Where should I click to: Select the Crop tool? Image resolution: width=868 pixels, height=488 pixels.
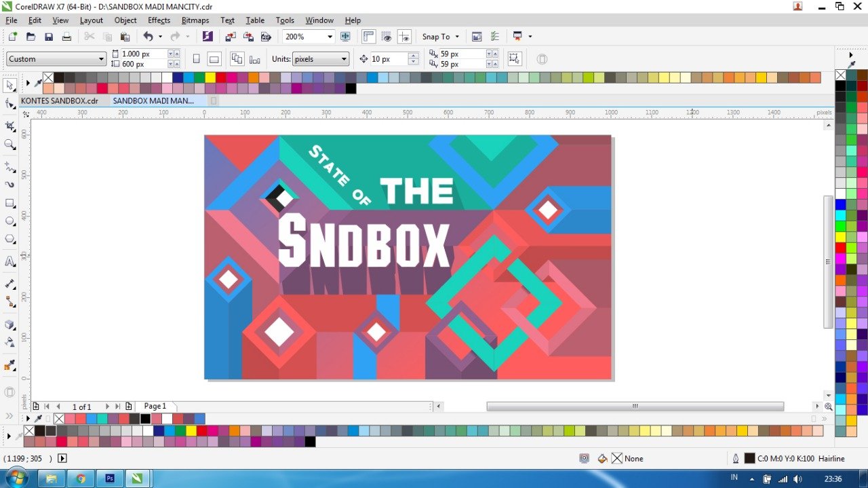point(9,126)
